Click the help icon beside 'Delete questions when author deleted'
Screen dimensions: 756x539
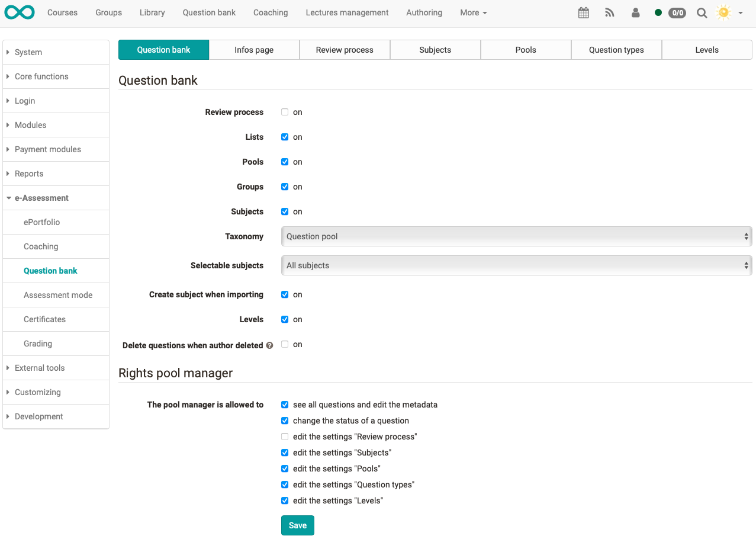tap(269, 345)
